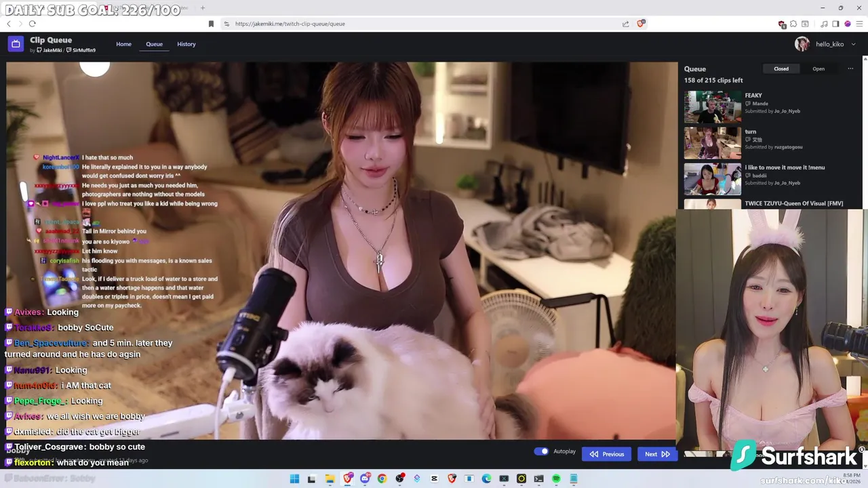Open OBS Studio from the taskbar
The height and width of the screenshot is (488, 868).
click(399, 479)
